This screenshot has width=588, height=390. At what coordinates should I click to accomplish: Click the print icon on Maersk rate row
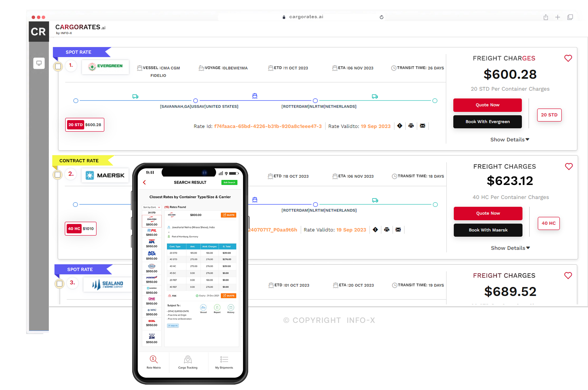pyautogui.click(x=387, y=229)
